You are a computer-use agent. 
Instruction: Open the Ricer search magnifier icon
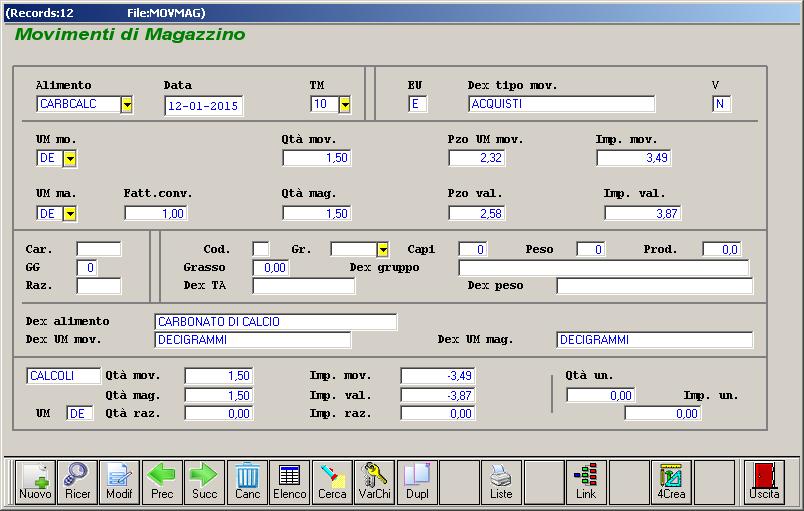(x=77, y=482)
